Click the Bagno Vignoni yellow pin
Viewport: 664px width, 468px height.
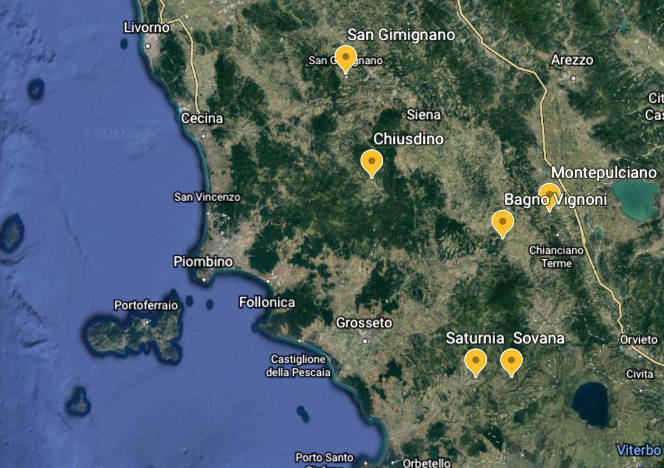click(x=502, y=222)
